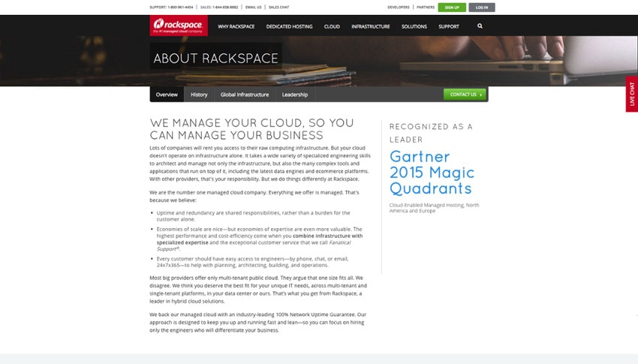
Task: Click the bold 'combine infrastructure with' text
Action: click(327, 236)
